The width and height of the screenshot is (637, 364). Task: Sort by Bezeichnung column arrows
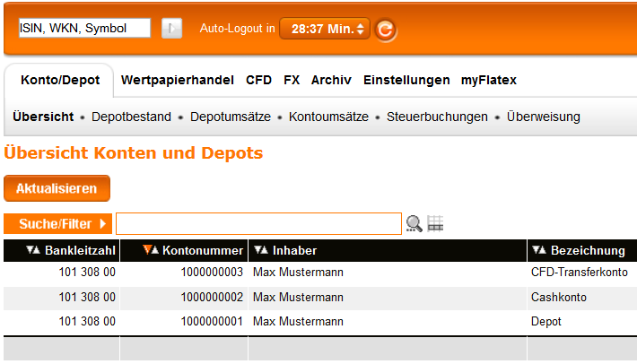coord(539,251)
